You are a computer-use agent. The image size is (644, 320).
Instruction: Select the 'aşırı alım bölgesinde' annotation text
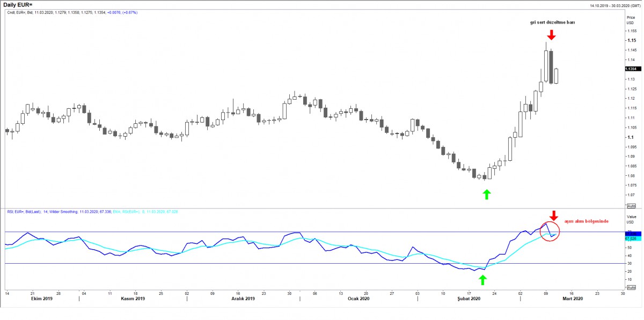point(587,221)
